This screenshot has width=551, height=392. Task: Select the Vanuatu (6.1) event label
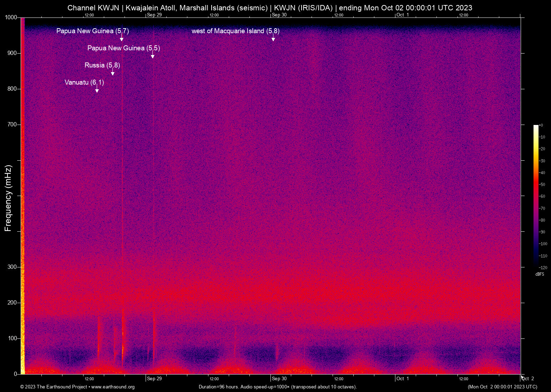pyautogui.click(x=84, y=82)
